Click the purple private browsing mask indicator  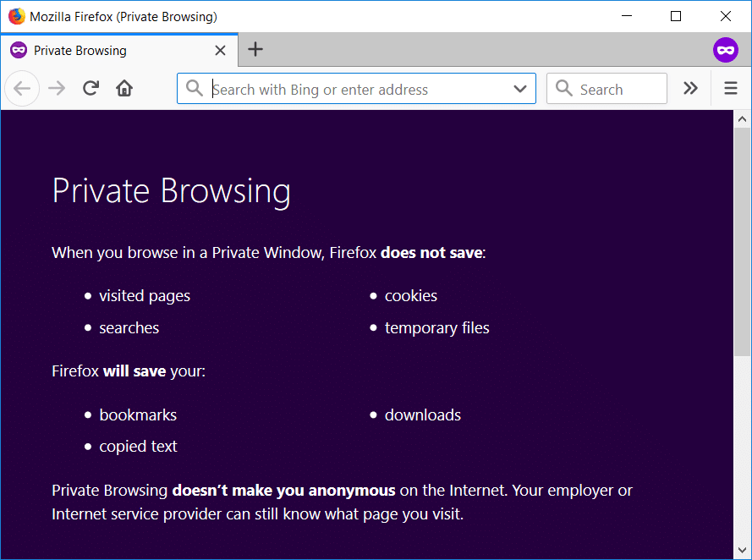[x=725, y=50]
